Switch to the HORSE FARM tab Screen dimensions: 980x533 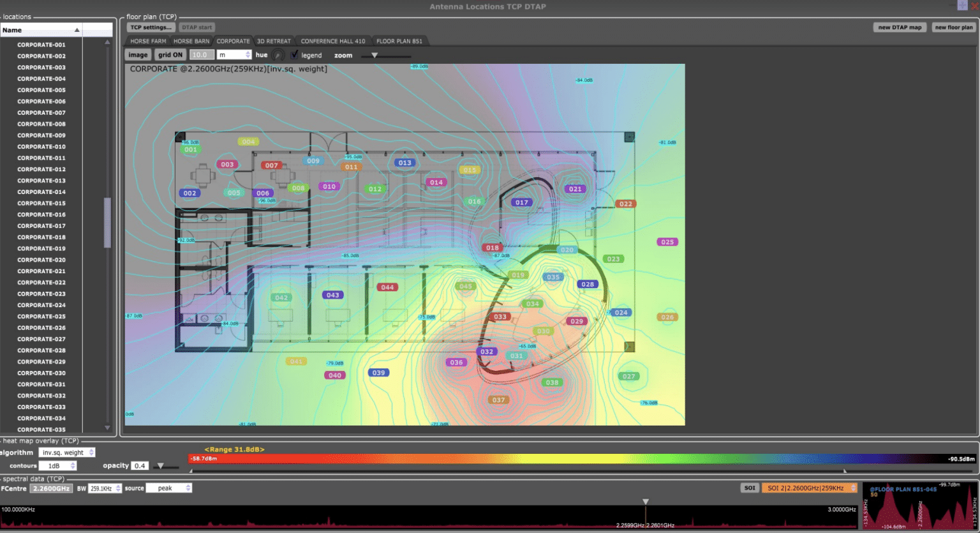tap(149, 40)
